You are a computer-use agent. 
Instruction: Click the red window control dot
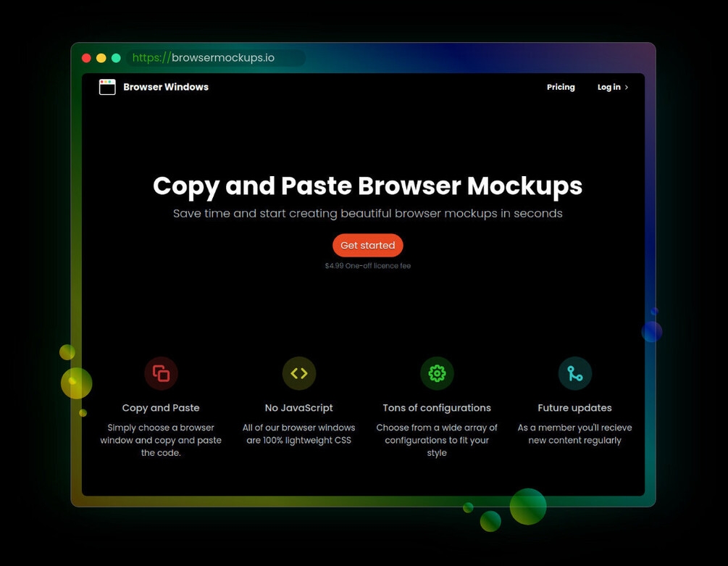86,58
